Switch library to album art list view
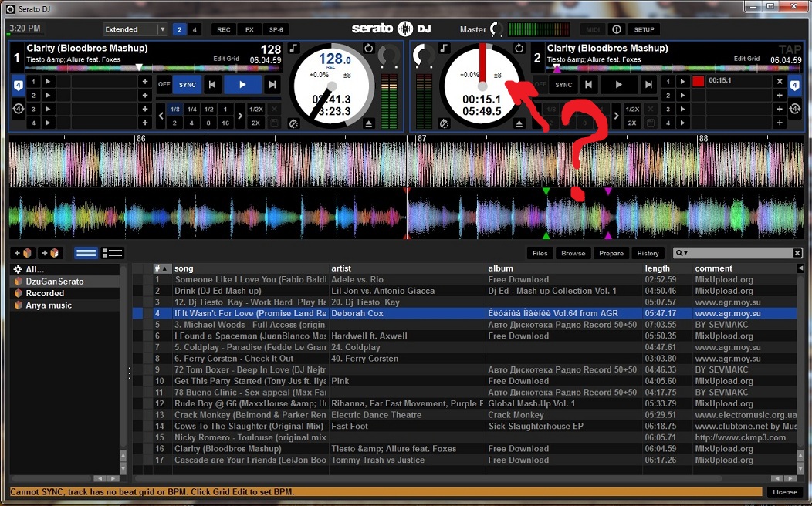This screenshot has height=506, width=812. (113, 253)
